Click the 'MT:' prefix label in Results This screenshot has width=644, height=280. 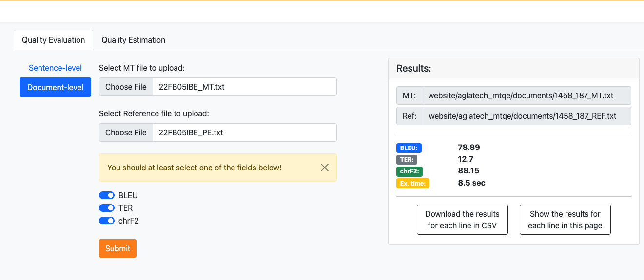pos(409,96)
